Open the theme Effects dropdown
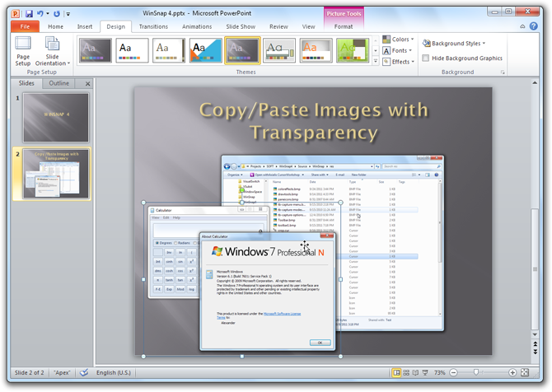Image resolution: width=552 pixels, height=392 pixels. click(398, 62)
